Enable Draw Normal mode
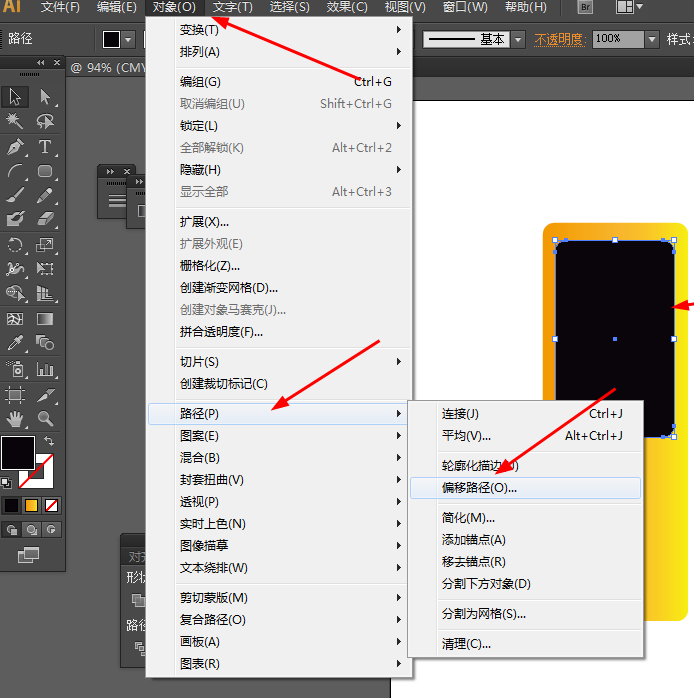The image size is (694, 698). point(12,530)
